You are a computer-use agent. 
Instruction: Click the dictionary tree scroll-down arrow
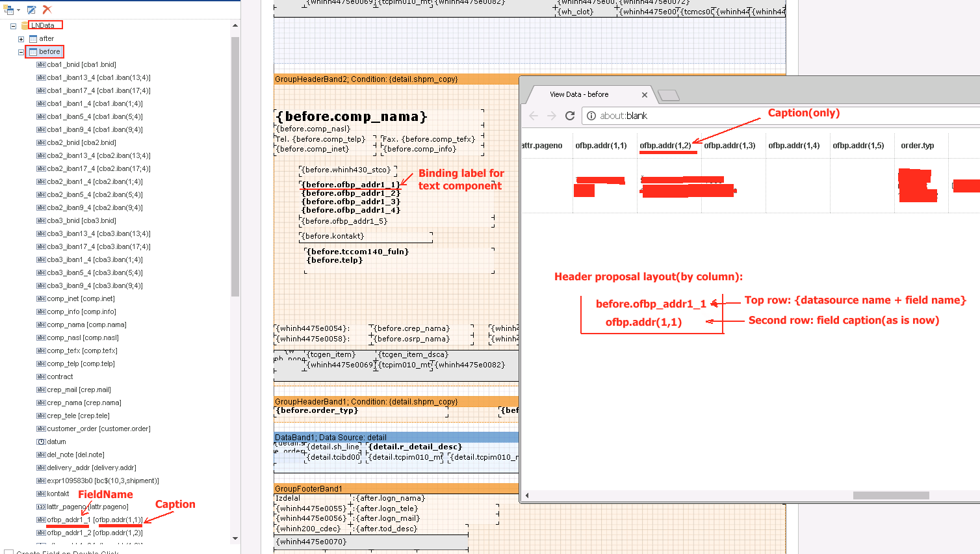tap(235, 538)
